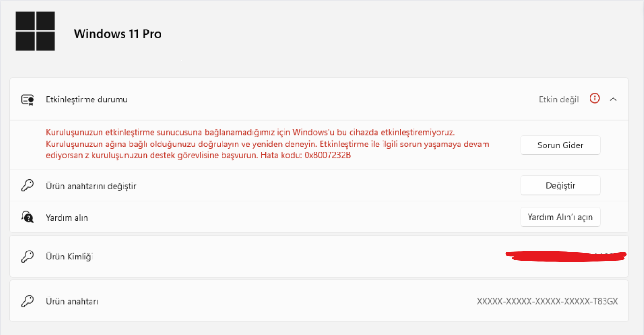Click the Windows logo icon
The height and width of the screenshot is (335, 644).
[x=35, y=31]
